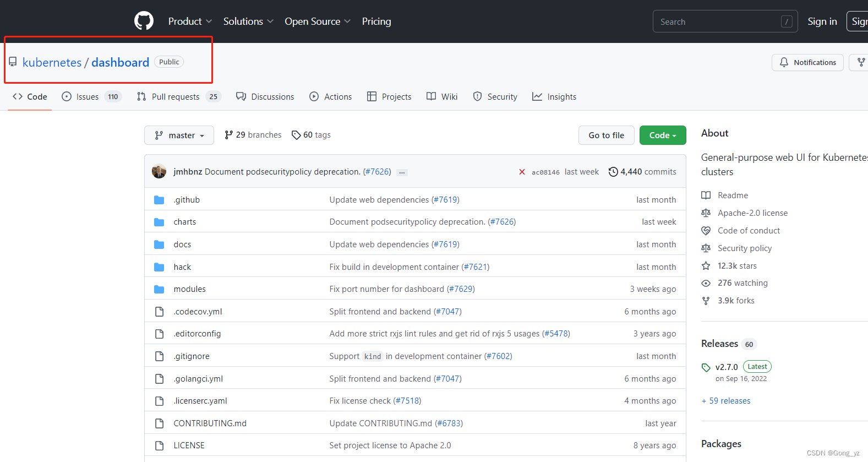Open the #7629 pull request link
This screenshot has height=462, width=868.
tap(461, 289)
